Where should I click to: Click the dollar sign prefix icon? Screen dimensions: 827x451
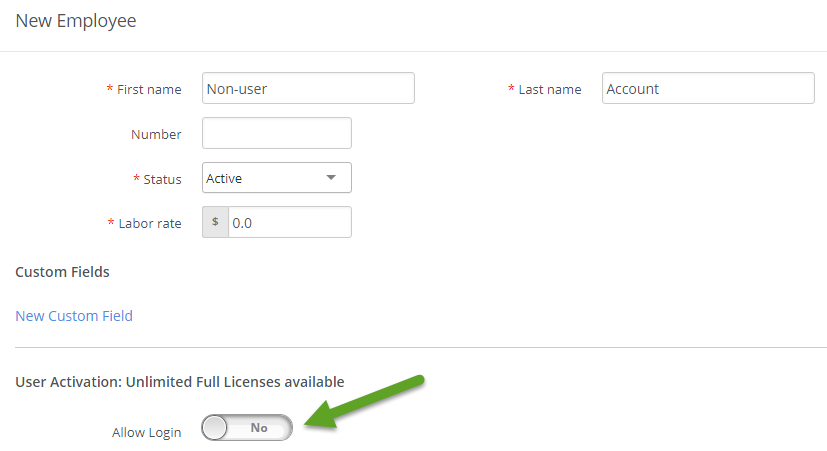click(215, 222)
